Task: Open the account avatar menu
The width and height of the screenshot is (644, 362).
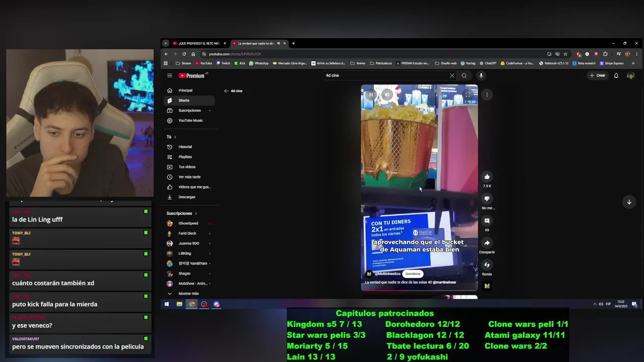Action: click(x=630, y=75)
